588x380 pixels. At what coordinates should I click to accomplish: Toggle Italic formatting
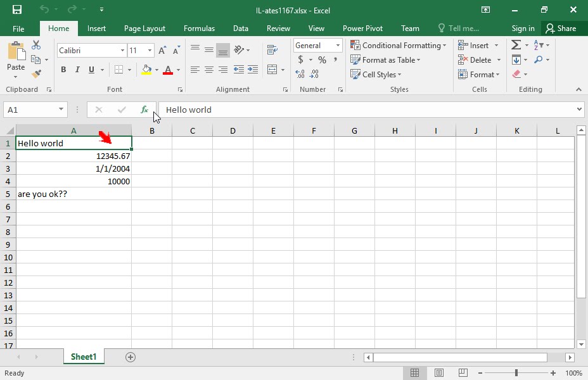click(x=77, y=70)
